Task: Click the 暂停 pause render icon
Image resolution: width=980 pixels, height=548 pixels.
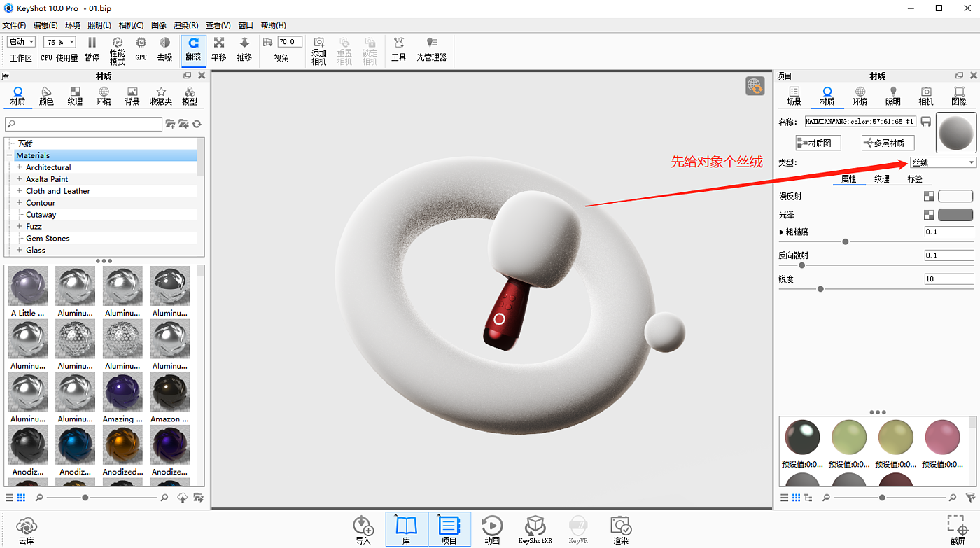Action: click(x=92, y=48)
